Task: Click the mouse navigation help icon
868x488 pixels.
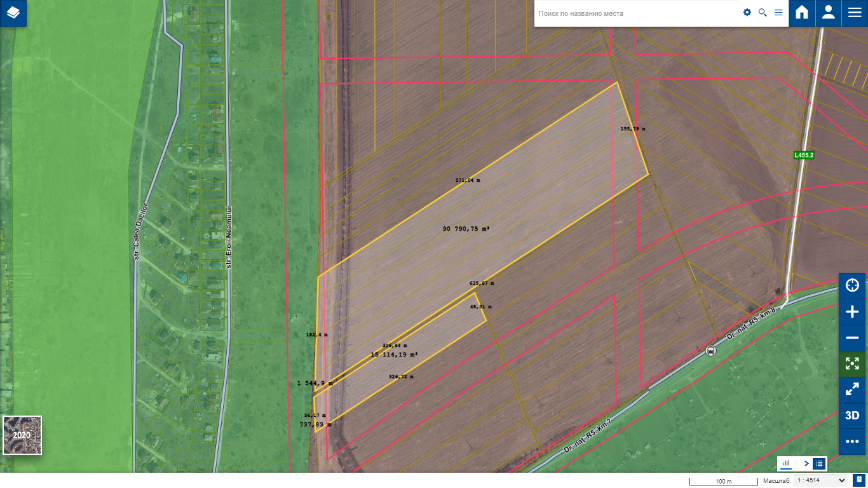Action: pyautogui.click(x=858, y=480)
